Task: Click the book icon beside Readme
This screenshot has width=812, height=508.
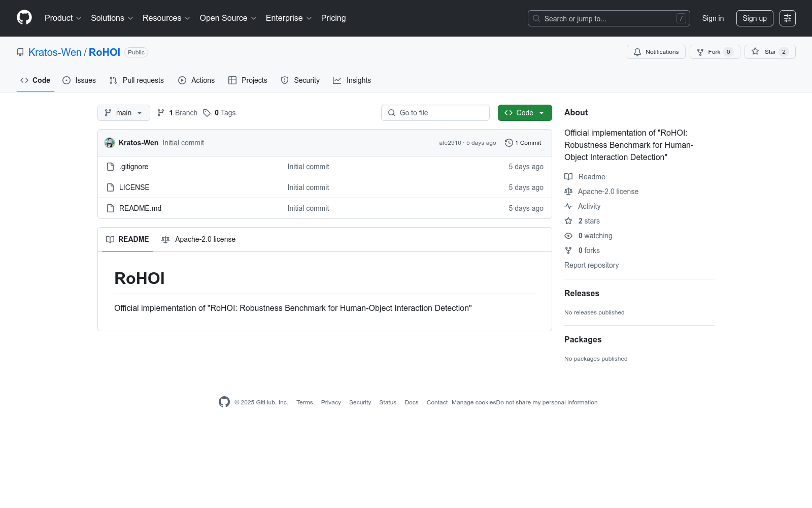Action: point(568,177)
